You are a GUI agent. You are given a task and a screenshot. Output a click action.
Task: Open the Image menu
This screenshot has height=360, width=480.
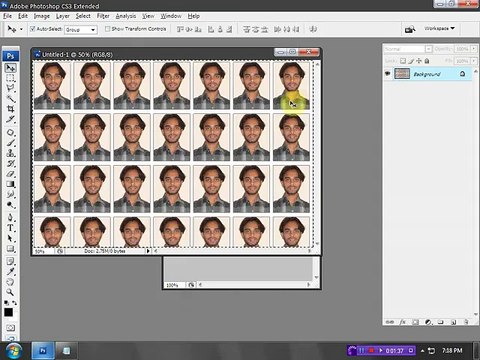click(x=42, y=16)
